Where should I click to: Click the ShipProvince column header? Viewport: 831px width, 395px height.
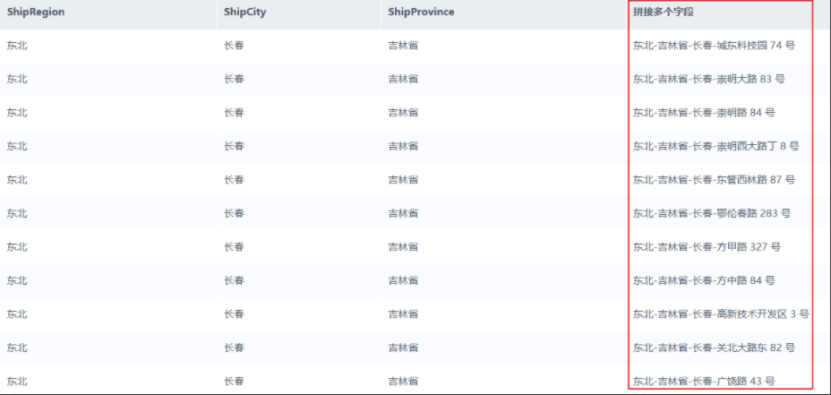tap(421, 12)
